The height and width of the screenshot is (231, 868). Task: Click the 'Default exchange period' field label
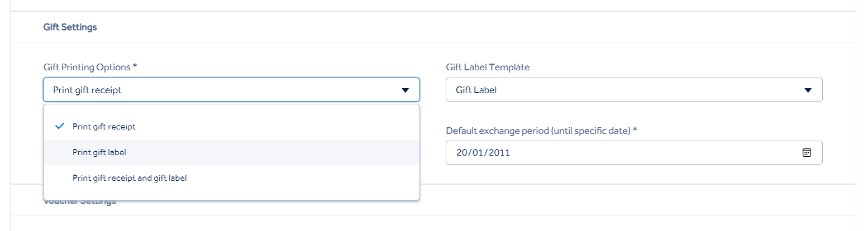[542, 131]
